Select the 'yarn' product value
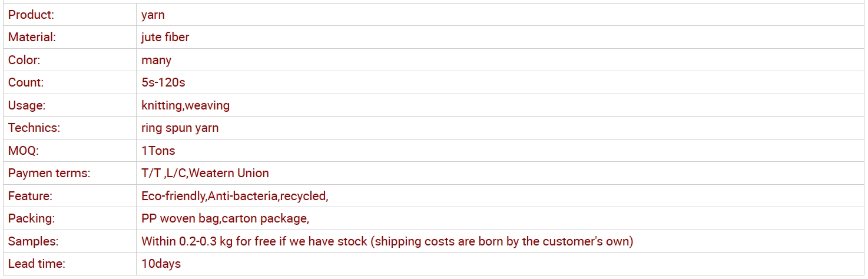This screenshot has height=279, width=868. [x=153, y=15]
